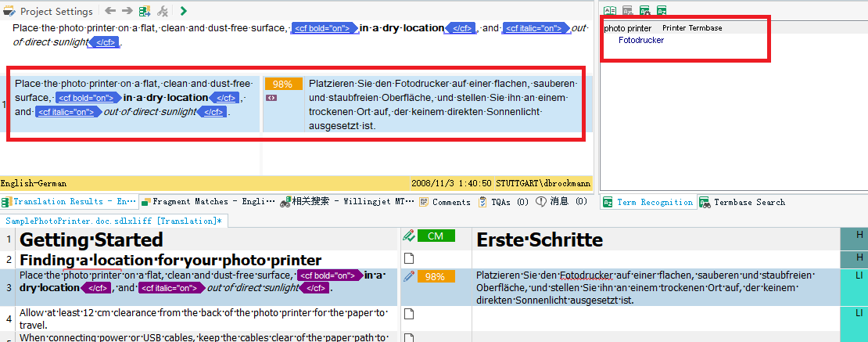Click the view term details book icon
Viewport: 868px width, 342px height.
pyautogui.click(x=611, y=11)
